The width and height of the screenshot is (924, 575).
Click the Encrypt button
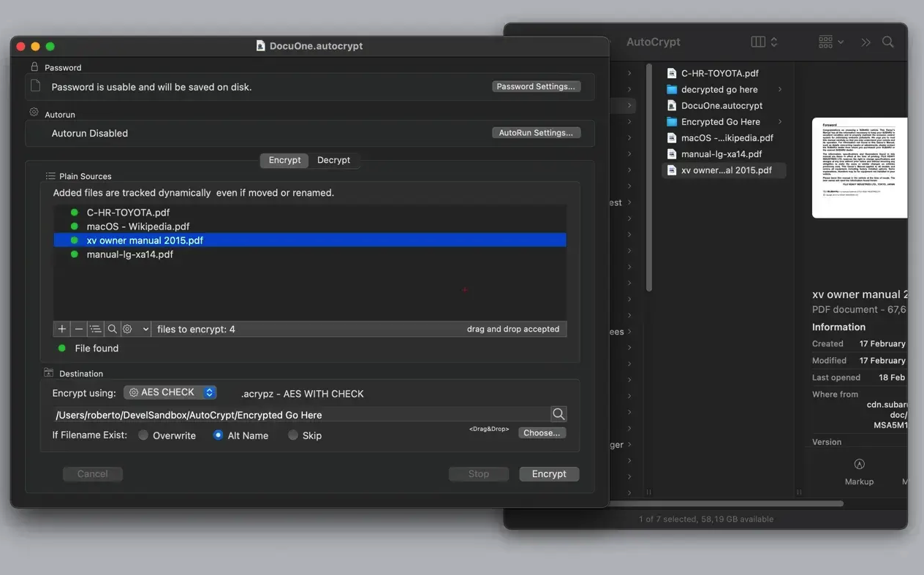tap(549, 473)
